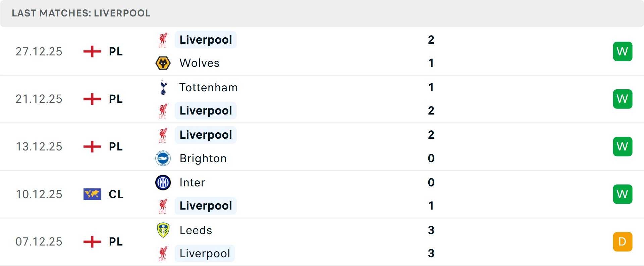Click the green W badge for Wolves match
Screen dimensions: 644x266
pyautogui.click(x=623, y=51)
